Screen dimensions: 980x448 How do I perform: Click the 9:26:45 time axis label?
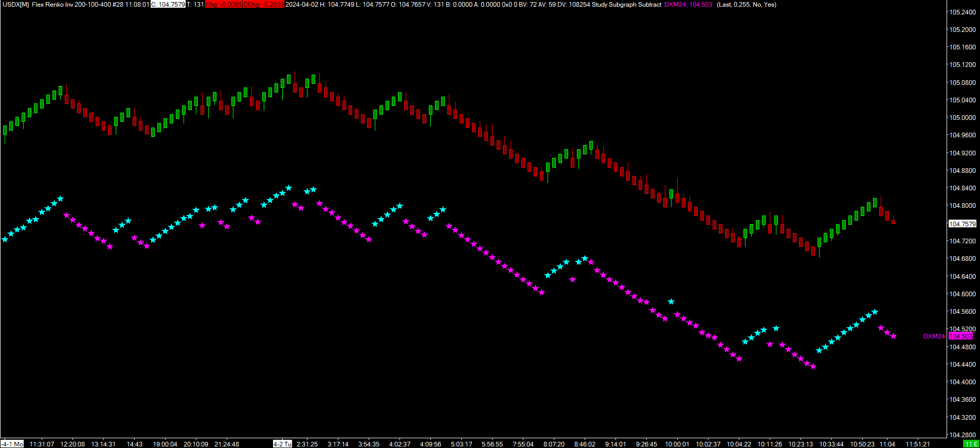(646, 444)
